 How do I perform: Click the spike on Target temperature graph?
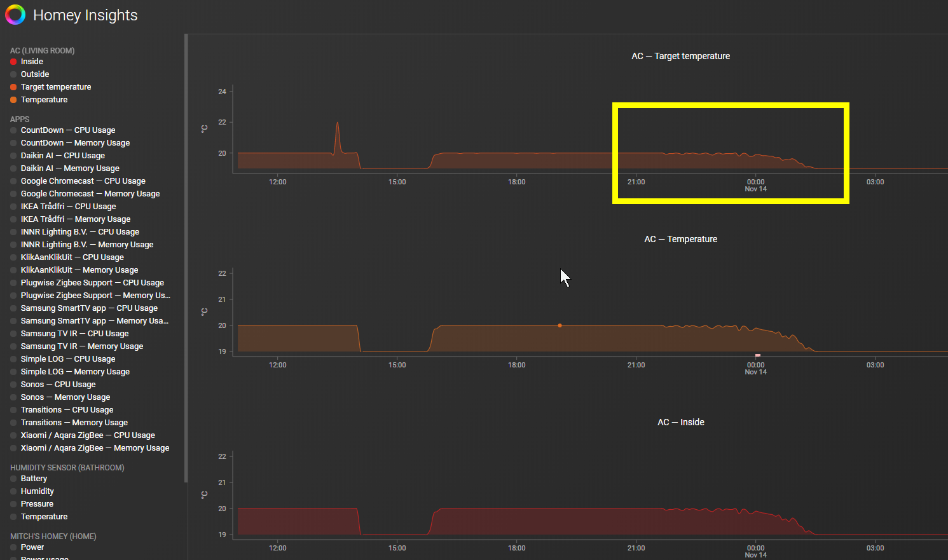337,137
